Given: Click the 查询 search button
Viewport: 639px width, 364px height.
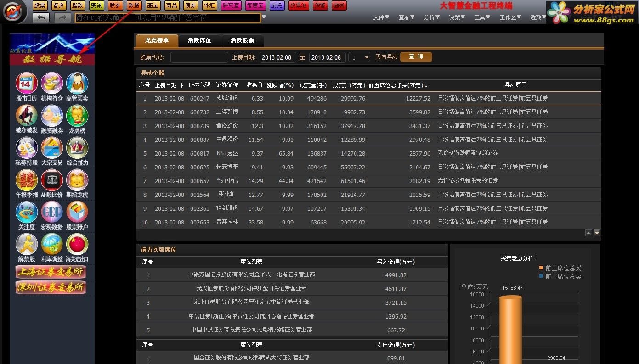Looking at the screenshot, I should click(x=416, y=57).
